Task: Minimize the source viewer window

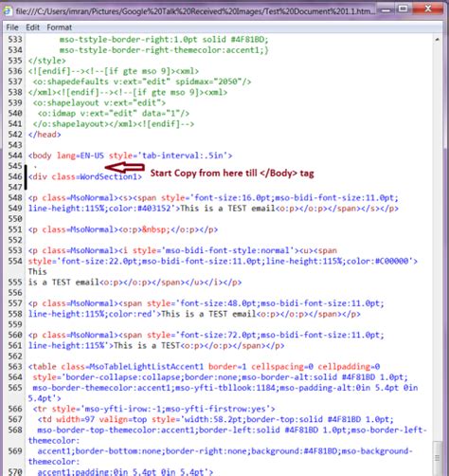Action: click(x=386, y=10)
